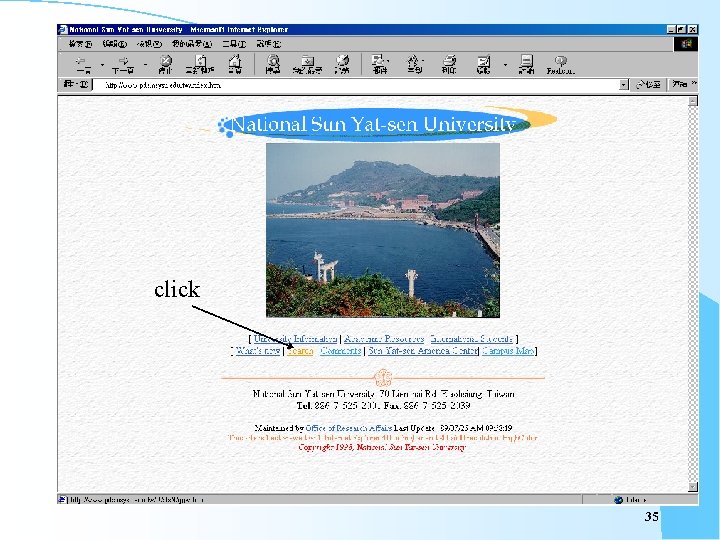This screenshot has height=540, width=720.
Task: Open the Favorites menu
Action: tap(192, 44)
